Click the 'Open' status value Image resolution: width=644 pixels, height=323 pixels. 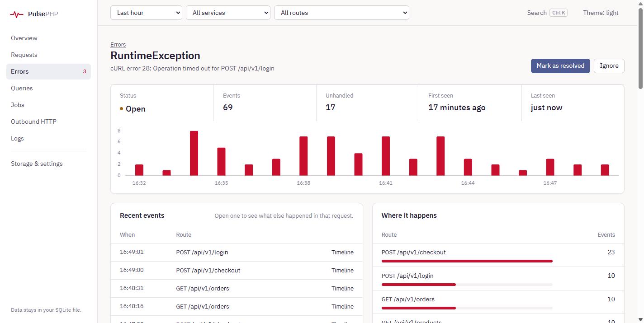[136, 109]
